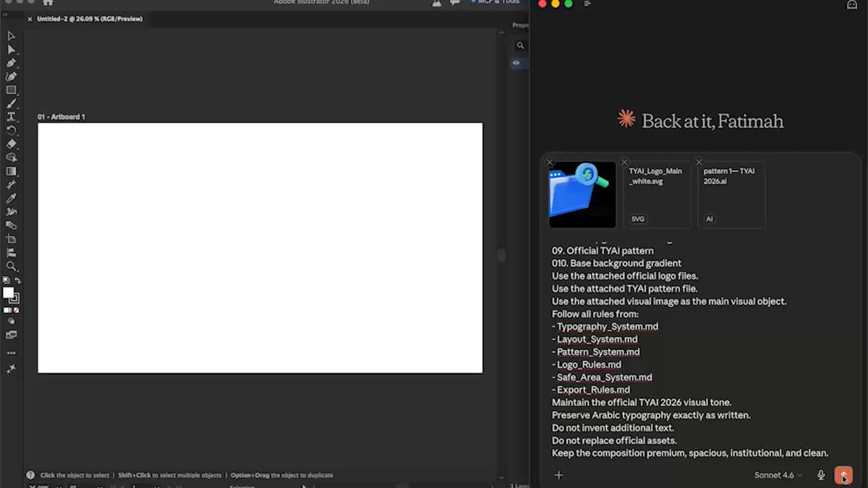Swap fill and stroke colors
Viewport: 868px width, 488px height.
[x=17, y=281]
